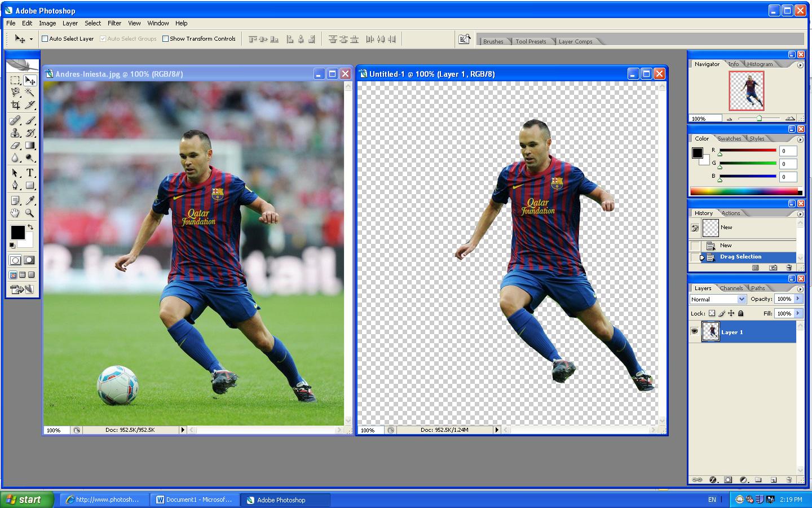Choose the Clone Stamp tool

15,133
